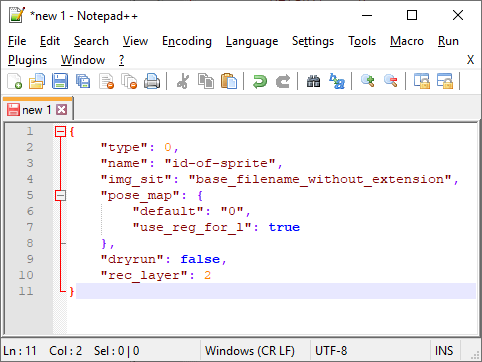The height and width of the screenshot is (362, 482).
Task: Click the "id-of-sprite" value
Action: (x=220, y=163)
